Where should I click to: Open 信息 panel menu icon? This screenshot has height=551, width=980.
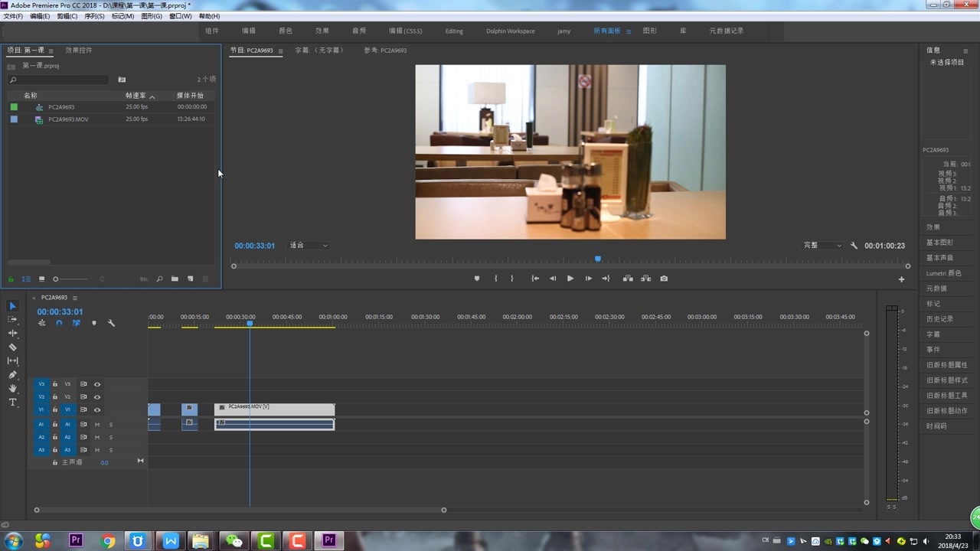point(965,51)
